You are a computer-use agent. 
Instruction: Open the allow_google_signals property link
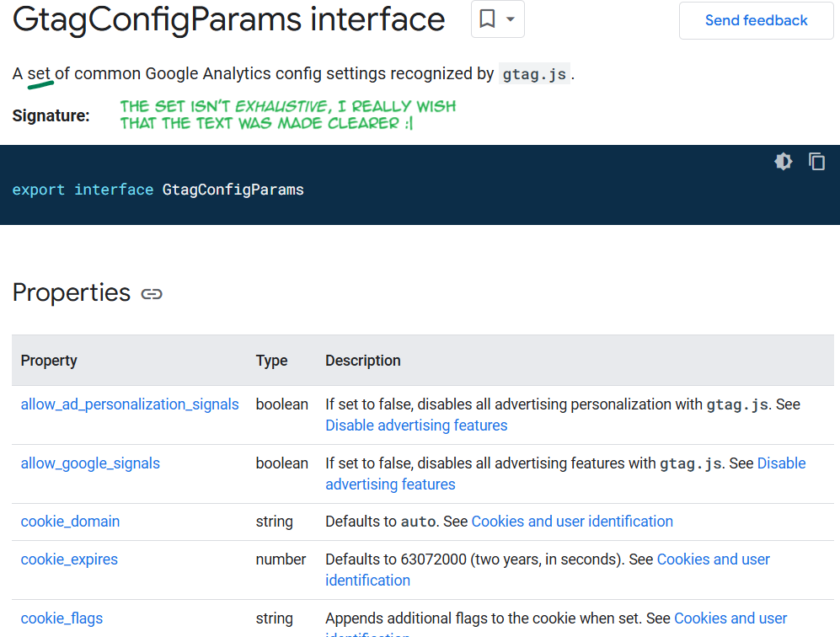click(90, 463)
